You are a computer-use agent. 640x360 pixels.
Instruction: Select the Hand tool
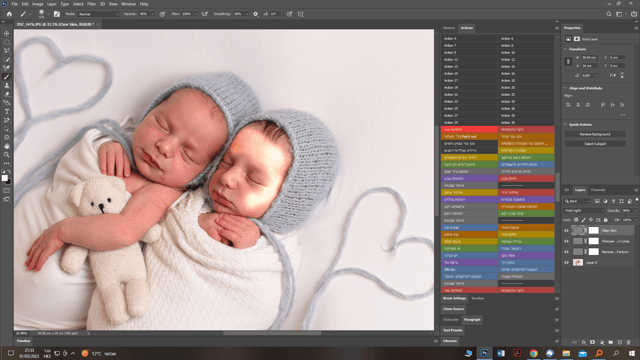(x=7, y=146)
